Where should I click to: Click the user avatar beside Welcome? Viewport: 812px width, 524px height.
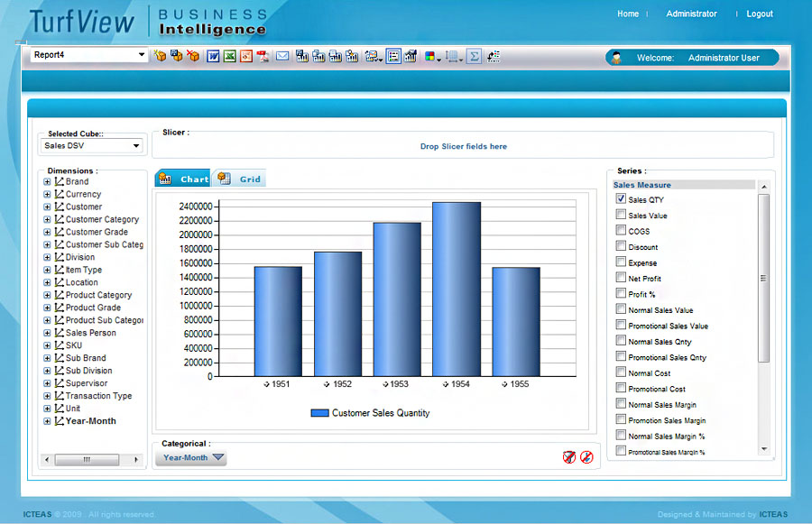[x=616, y=58]
